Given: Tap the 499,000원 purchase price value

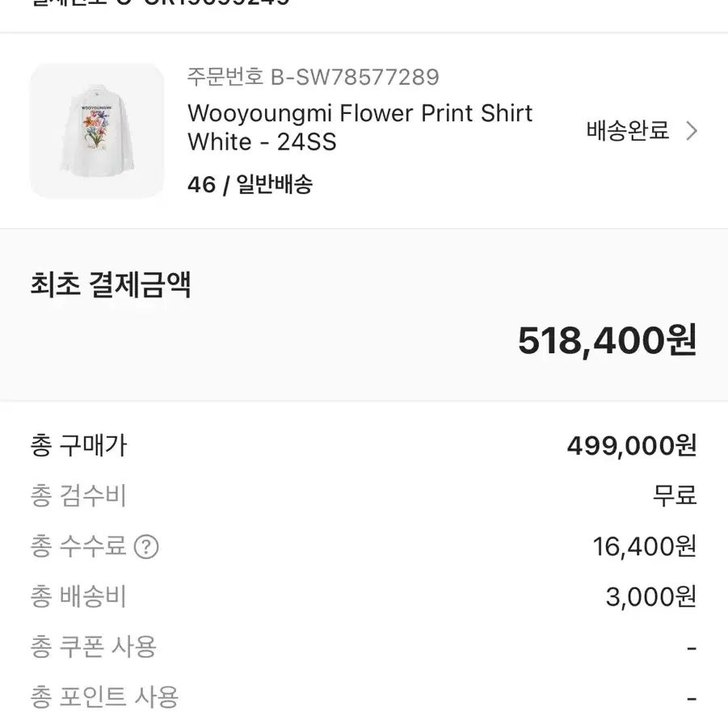Looking at the screenshot, I should (x=631, y=446).
